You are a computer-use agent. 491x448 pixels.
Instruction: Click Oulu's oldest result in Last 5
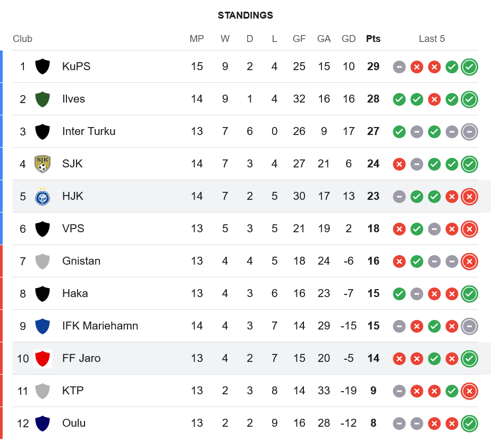[399, 423]
